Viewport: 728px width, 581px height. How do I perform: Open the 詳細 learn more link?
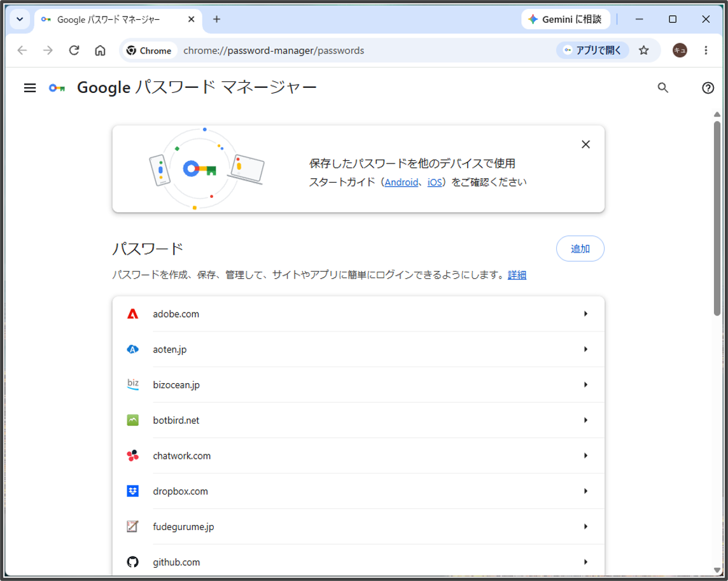coord(517,275)
